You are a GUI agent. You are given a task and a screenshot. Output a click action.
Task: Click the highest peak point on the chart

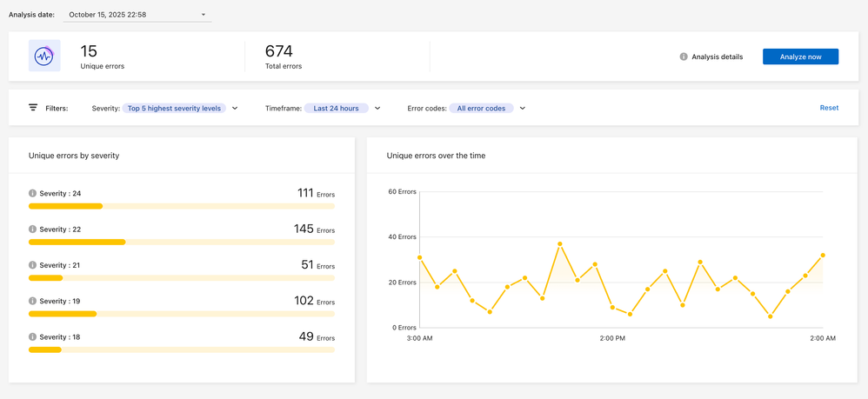[560, 244]
